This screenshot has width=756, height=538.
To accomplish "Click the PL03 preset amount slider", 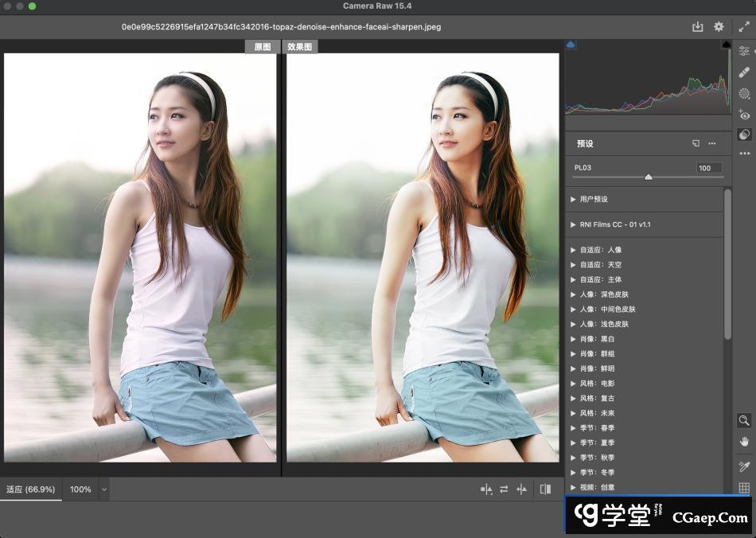I will click(x=648, y=177).
